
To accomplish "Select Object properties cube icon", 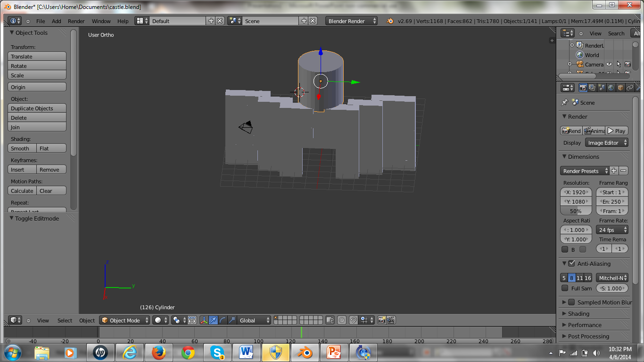I will coord(620,88).
